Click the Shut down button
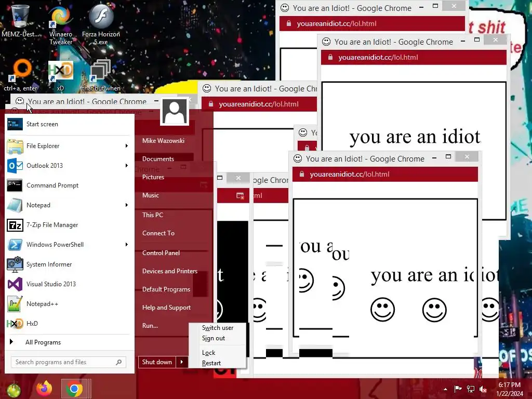The width and height of the screenshot is (532, 399). tap(157, 362)
